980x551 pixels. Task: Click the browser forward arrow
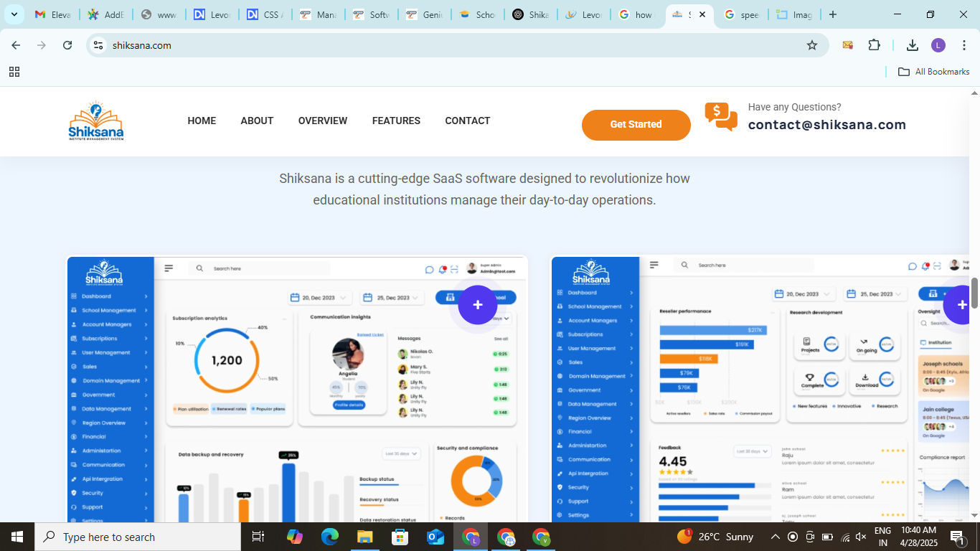click(x=42, y=45)
